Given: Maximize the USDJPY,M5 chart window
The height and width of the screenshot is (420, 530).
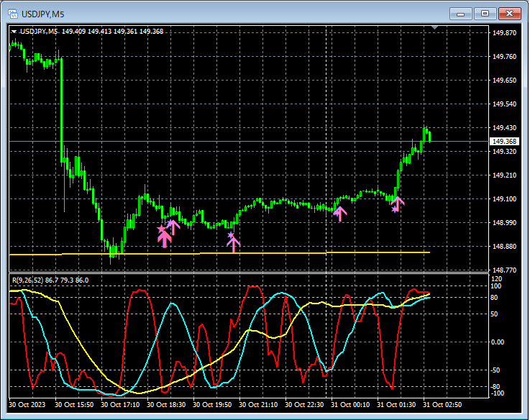Looking at the screenshot, I should (485, 14).
